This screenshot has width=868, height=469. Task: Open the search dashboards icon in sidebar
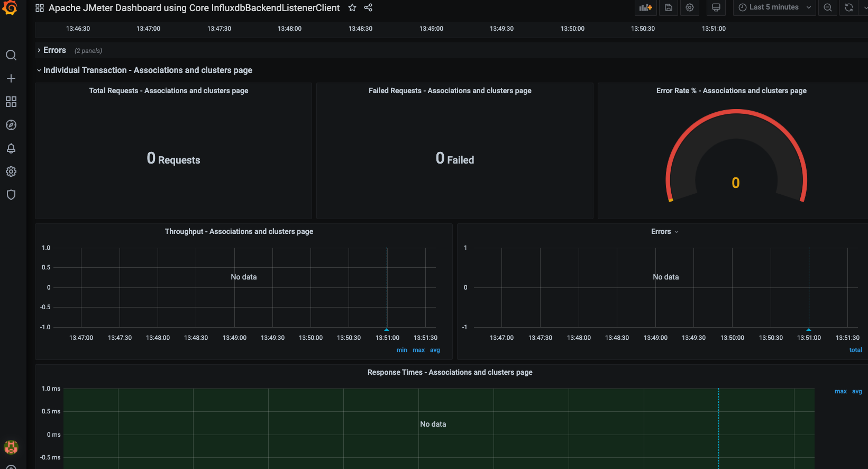pyautogui.click(x=11, y=55)
